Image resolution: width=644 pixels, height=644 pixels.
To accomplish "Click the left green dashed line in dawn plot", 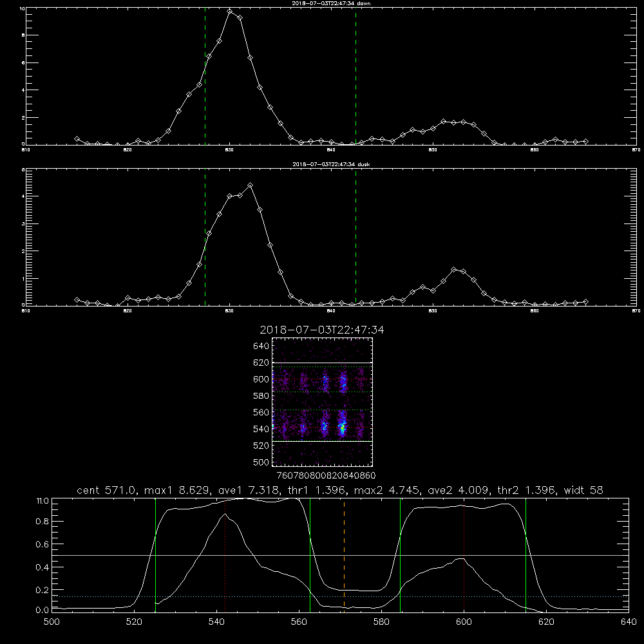I will 205,78.
